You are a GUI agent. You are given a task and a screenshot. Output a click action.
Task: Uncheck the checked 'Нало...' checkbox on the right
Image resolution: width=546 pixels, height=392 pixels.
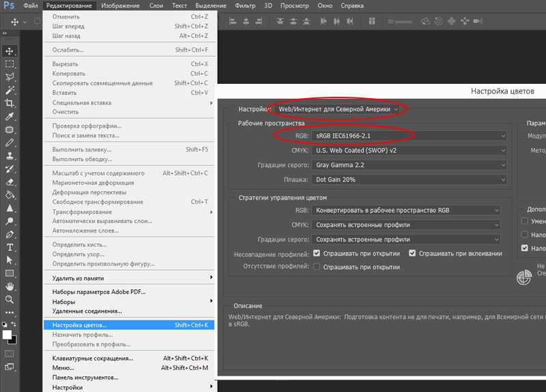pos(524,248)
